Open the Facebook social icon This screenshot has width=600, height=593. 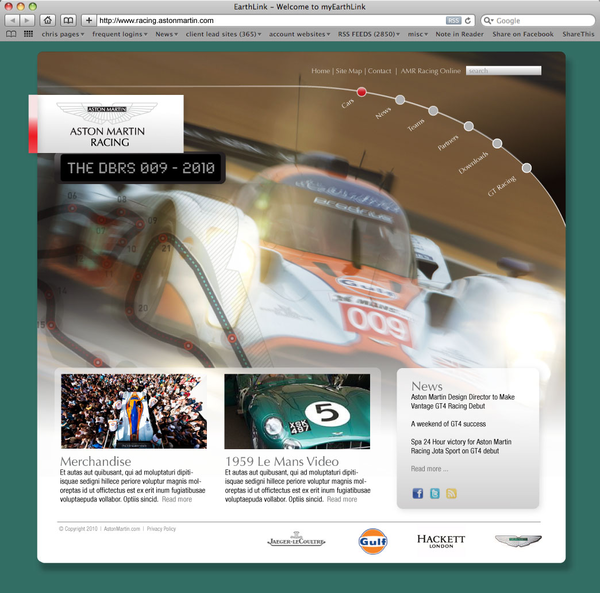(x=418, y=493)
